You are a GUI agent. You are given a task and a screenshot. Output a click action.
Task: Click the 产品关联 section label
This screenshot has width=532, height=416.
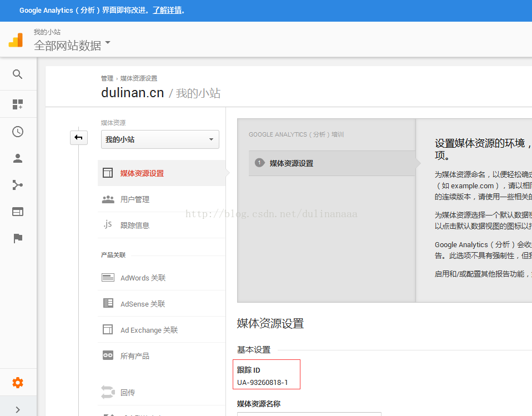[113, 255]
